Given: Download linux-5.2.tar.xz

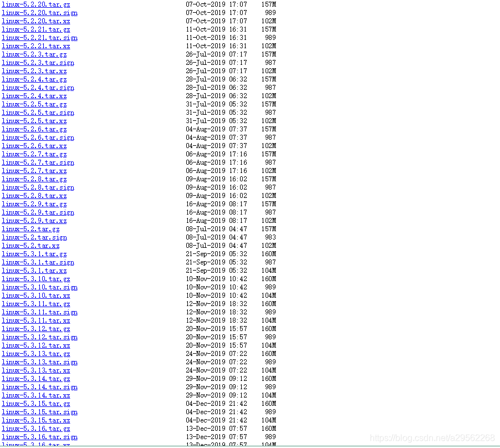Looking at the screenshot, I should [30, 246].
